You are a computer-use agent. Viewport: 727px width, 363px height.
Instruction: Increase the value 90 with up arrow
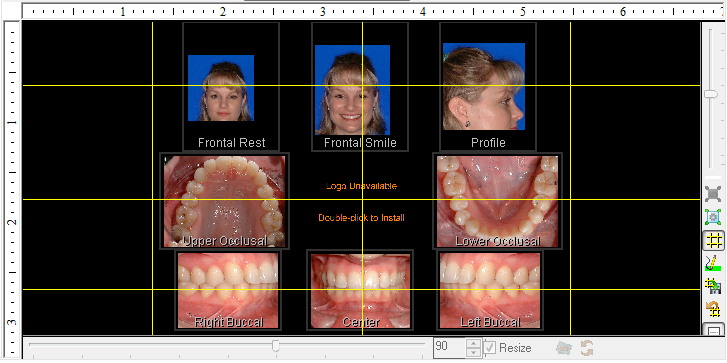tap(472, 344)
